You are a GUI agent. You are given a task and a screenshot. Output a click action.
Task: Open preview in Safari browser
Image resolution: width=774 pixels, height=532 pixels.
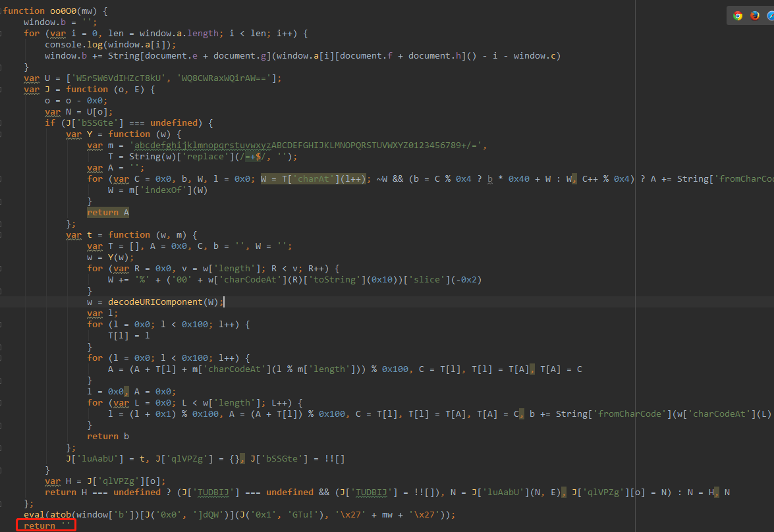[770, 16]
